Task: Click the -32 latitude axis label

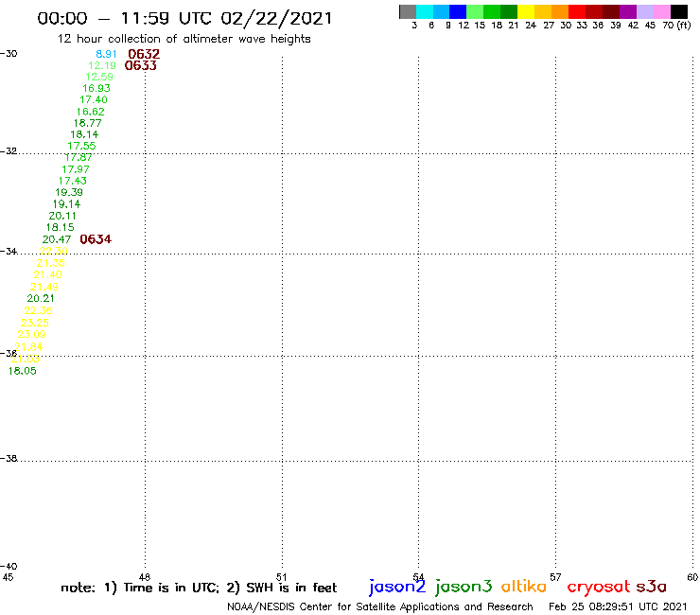Action: [9, 151]
